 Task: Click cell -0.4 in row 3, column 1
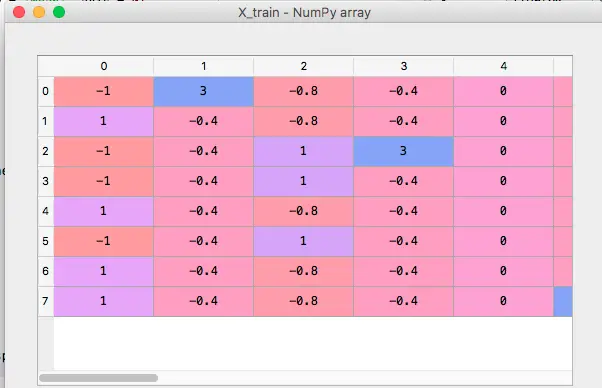pos(203,181)
